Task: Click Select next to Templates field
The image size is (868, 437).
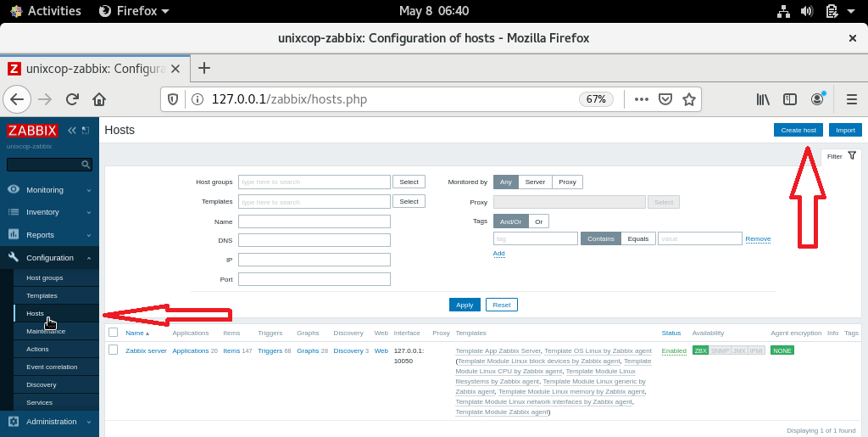Action: 409,201
